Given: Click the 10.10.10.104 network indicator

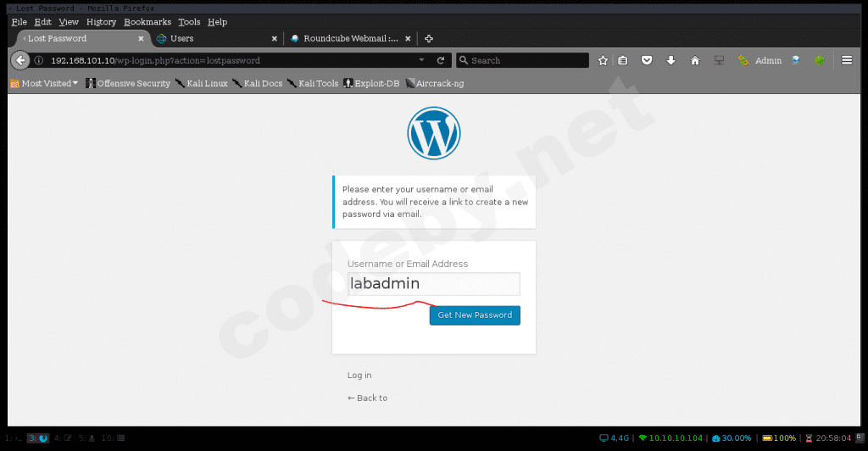Looking at the screenshot, I should tap(670, 438).
